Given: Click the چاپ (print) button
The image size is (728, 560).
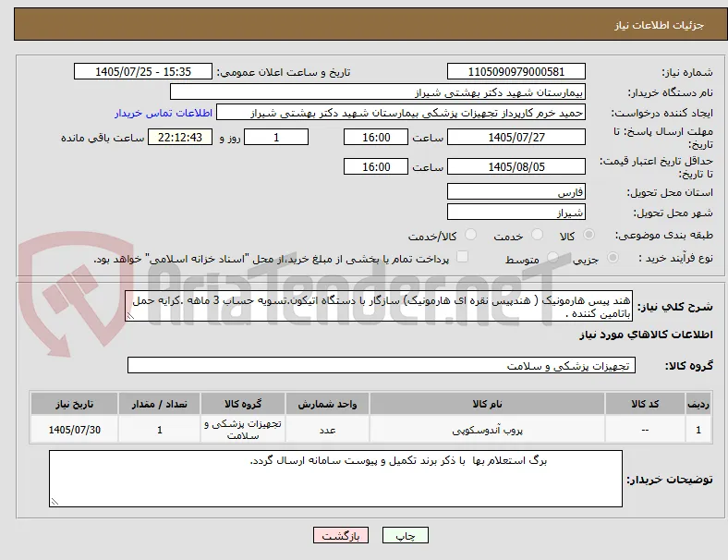Looking at the screenshot, I should click(406, 535).
